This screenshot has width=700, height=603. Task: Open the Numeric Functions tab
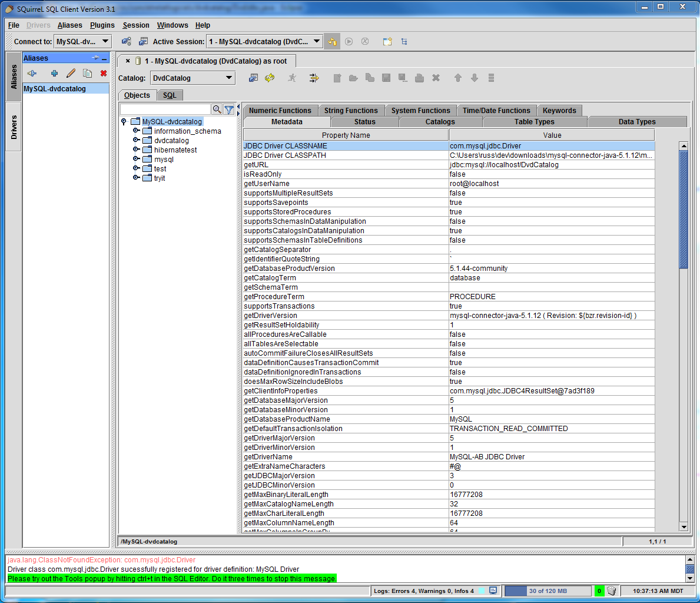tap(280, 110)
